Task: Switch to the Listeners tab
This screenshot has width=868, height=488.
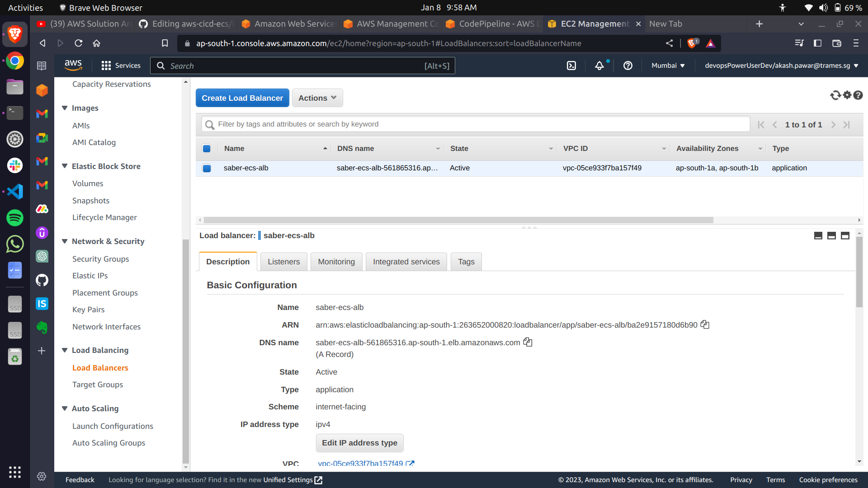Action: tap(283, 262)
